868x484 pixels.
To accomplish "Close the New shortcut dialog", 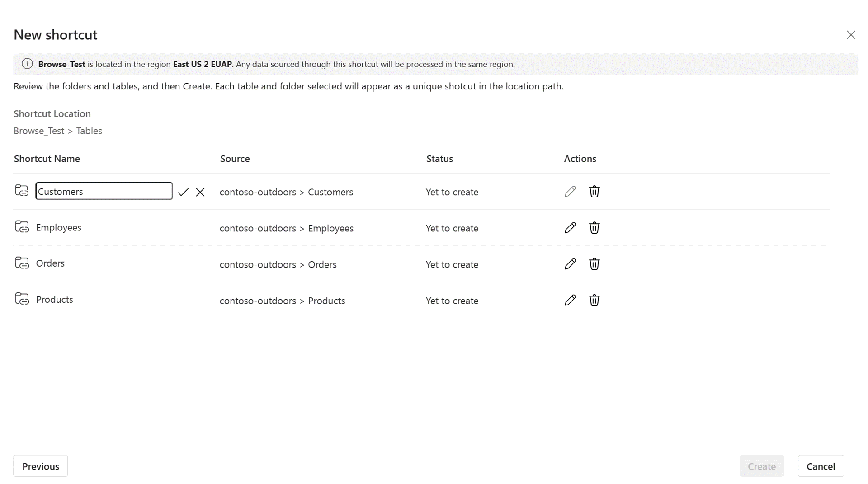I will [x=851, y=35].
